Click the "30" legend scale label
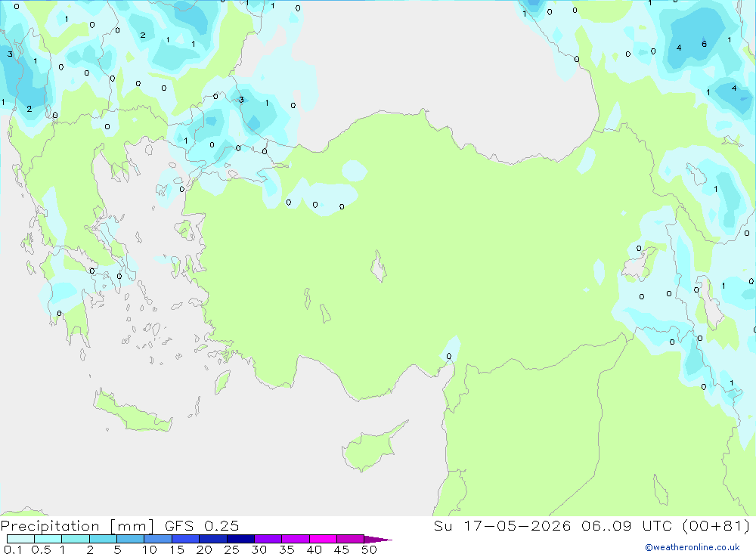This screenshot has height=554, width=756. click(x=259, y=549)
